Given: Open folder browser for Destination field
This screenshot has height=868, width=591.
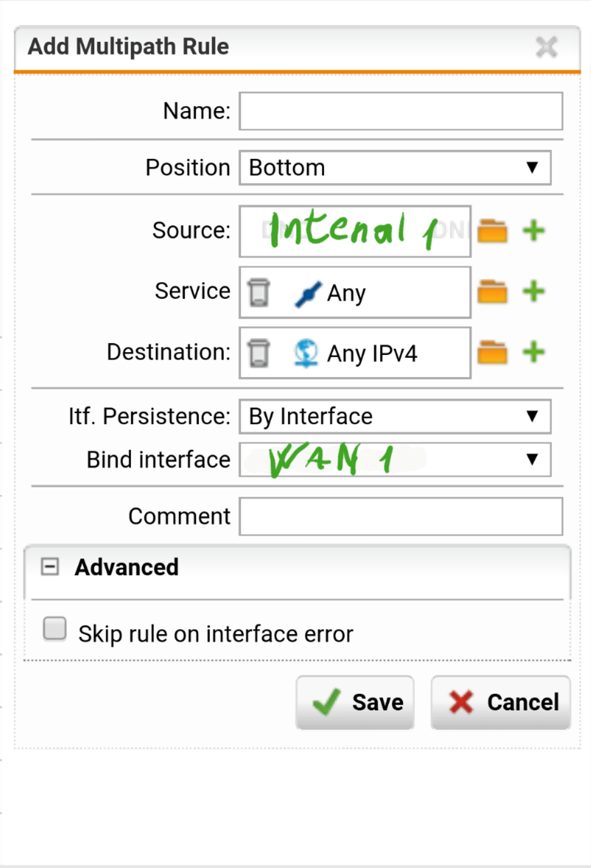Looking at the screenshot, I should click(492, 353).
